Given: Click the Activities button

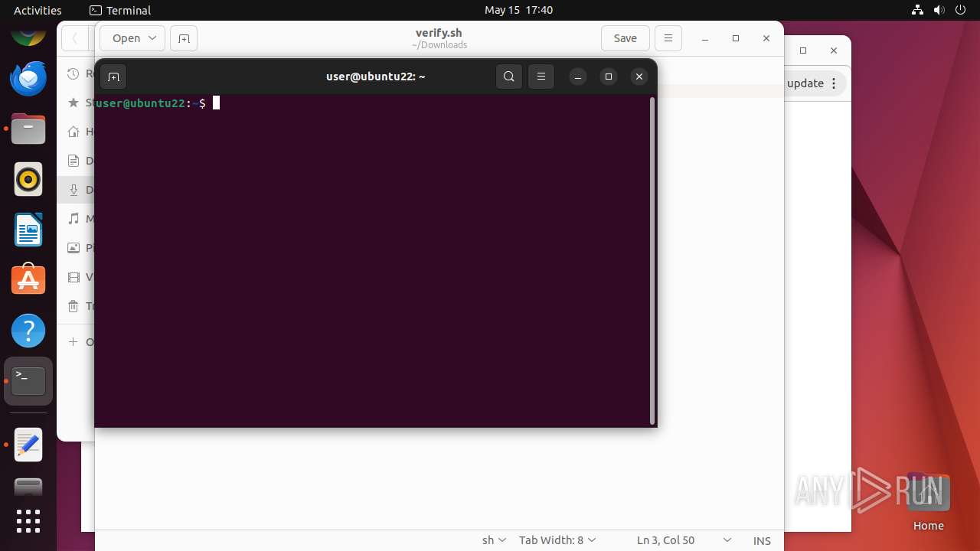Looking at the screenshot, I should [38, 10].
